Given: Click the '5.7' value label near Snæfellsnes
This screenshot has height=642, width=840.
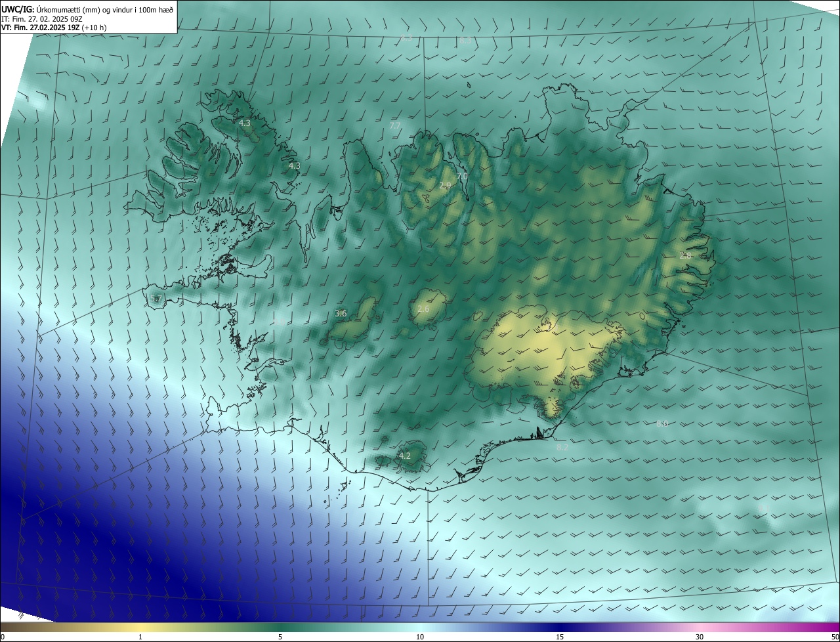Looking at the screenshot, I should (156, 299).
